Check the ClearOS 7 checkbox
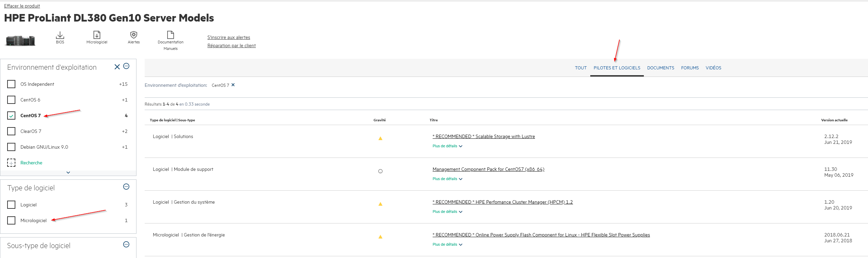Screen dimensions: 868x258 pyautogui.click(x=11, y=131)
